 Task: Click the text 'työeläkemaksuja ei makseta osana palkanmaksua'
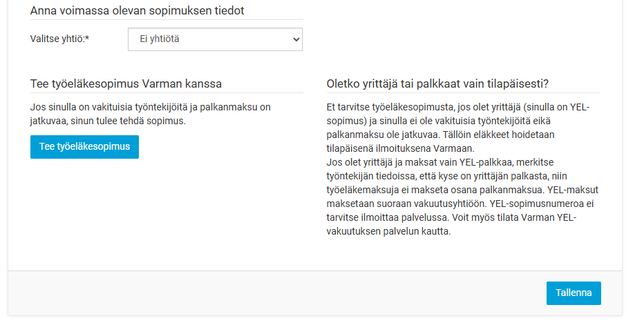coord(436,190)
